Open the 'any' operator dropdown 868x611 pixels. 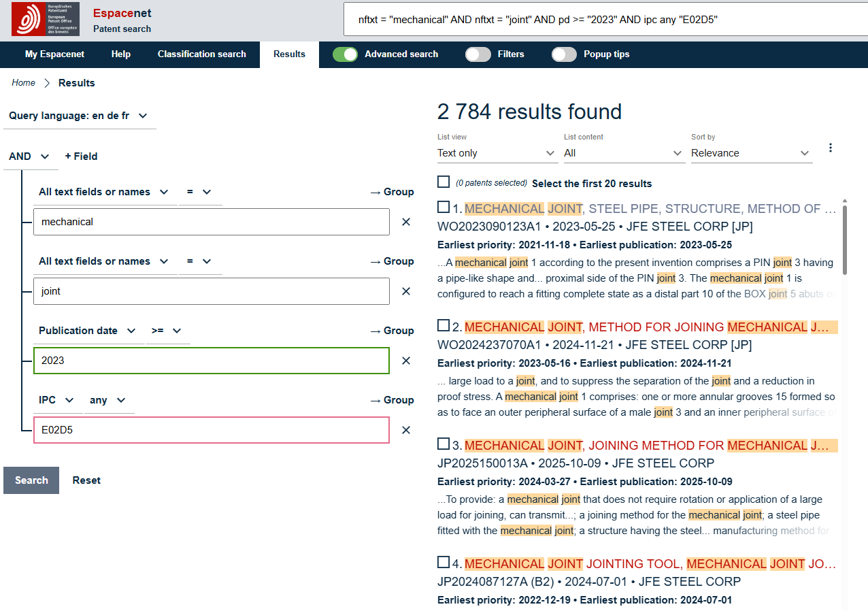tap(109, 400)
